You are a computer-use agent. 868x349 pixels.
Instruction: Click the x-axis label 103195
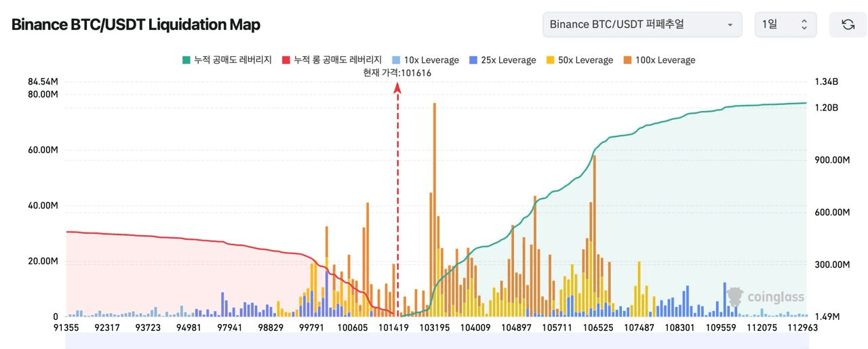[x=435, y=327]
